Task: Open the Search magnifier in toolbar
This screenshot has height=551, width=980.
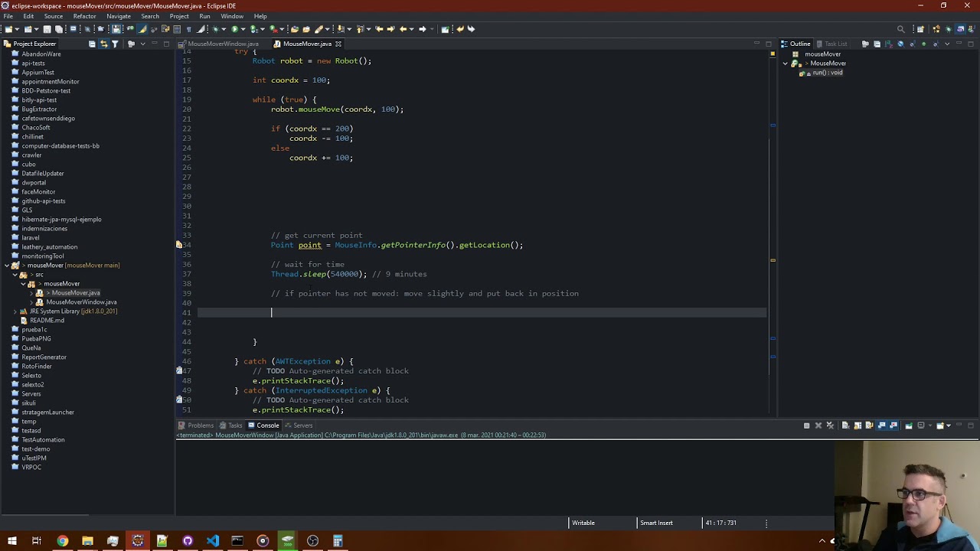Action: click(x=901, y=29)
